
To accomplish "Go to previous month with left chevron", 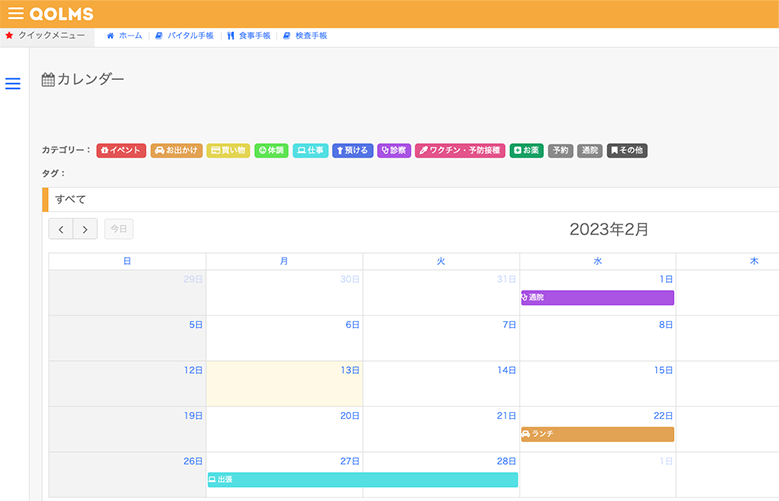I will (61, 229).
